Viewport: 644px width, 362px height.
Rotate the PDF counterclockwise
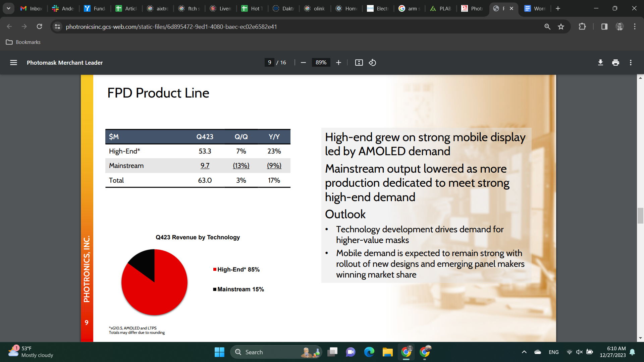[x=372, y=63]
